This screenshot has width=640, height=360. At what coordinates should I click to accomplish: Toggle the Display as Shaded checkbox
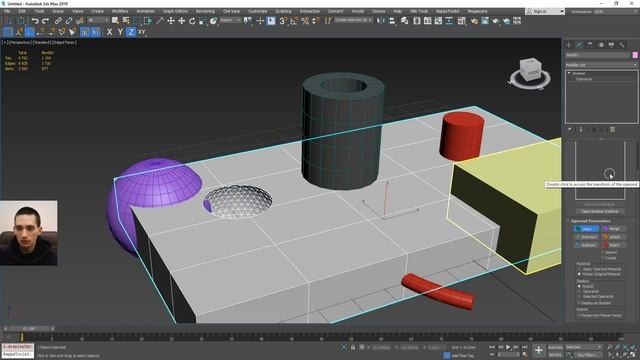click(579, 303)
